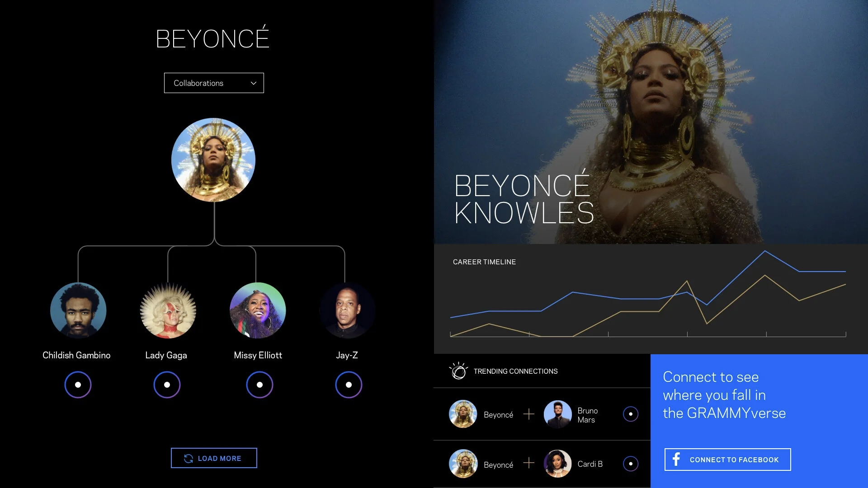Select the circle node under Jay-Z
Image resolution: width=868 pixels, height=488 pixels.
pyautogui.click(x=349, y=385)
